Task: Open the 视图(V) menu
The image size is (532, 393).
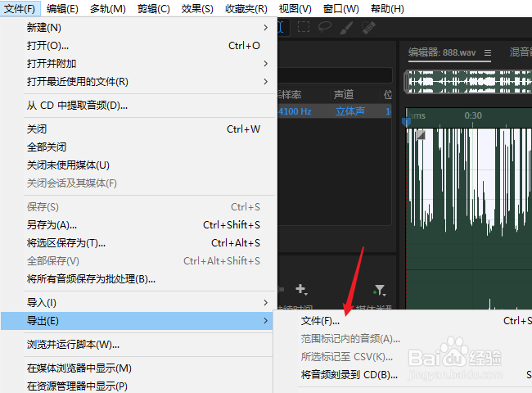Action: click(x=295, y=8)
